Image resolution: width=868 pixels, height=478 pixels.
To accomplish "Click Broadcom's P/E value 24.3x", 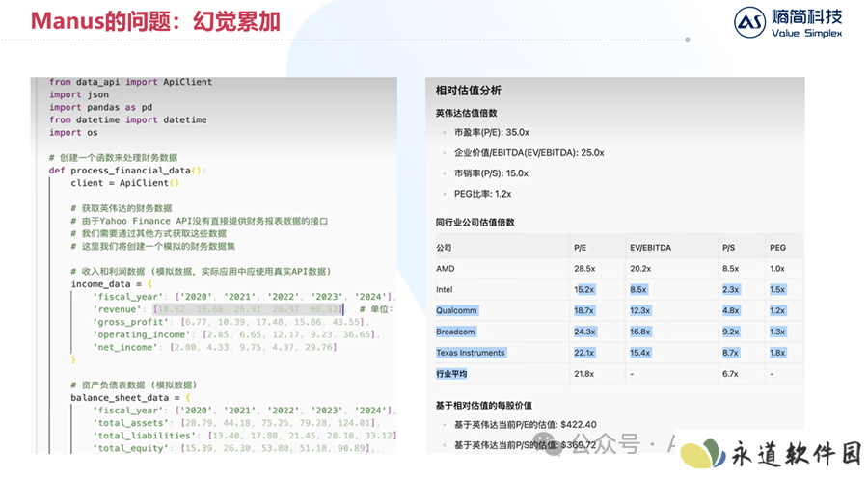I will coord(584,332).
